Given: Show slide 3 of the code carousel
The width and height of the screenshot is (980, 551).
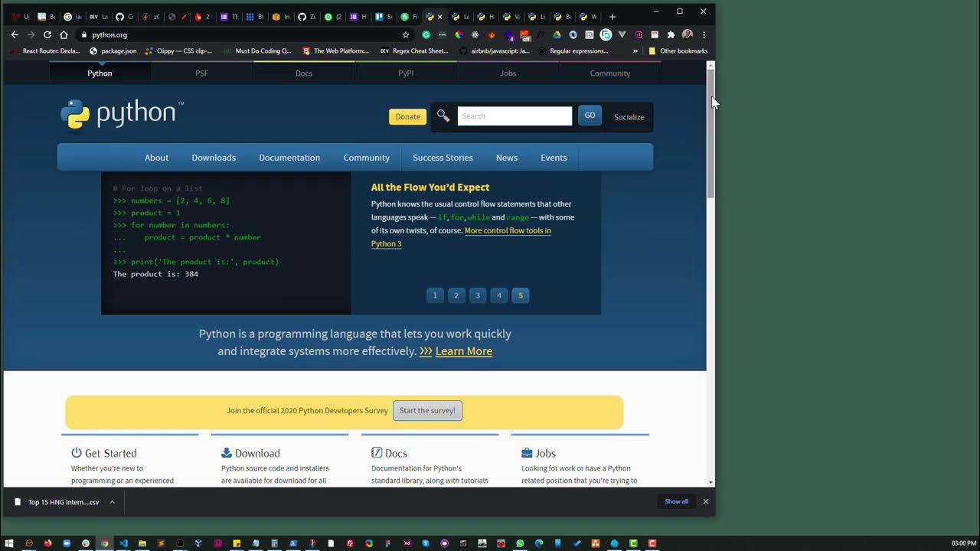Looking at the screenshot, I should [478, 295].
